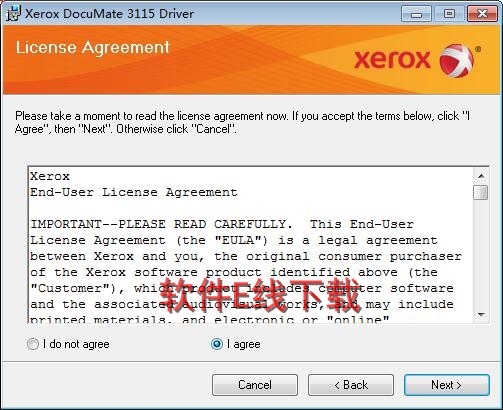
Task: Continue with the Next button
Action: (447, 385)
